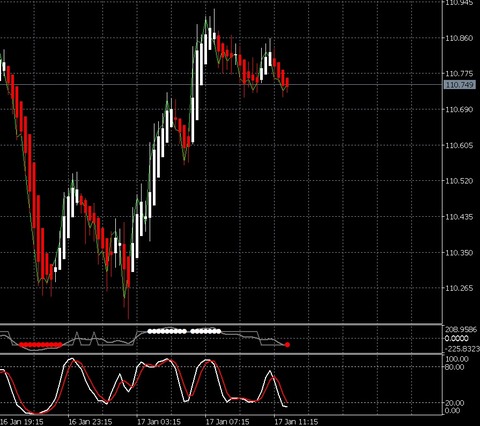Click the 100.00 stochastic scale label
This screenshot has height=426, width=480.
pos(457,359)
